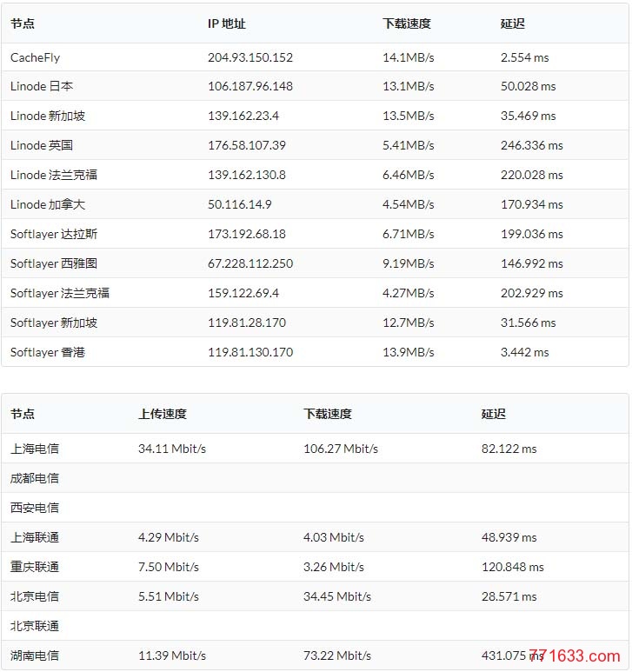Click the 170.934 ms latency cell
This screenshot has width=632, height=672.
click(532, 204)
